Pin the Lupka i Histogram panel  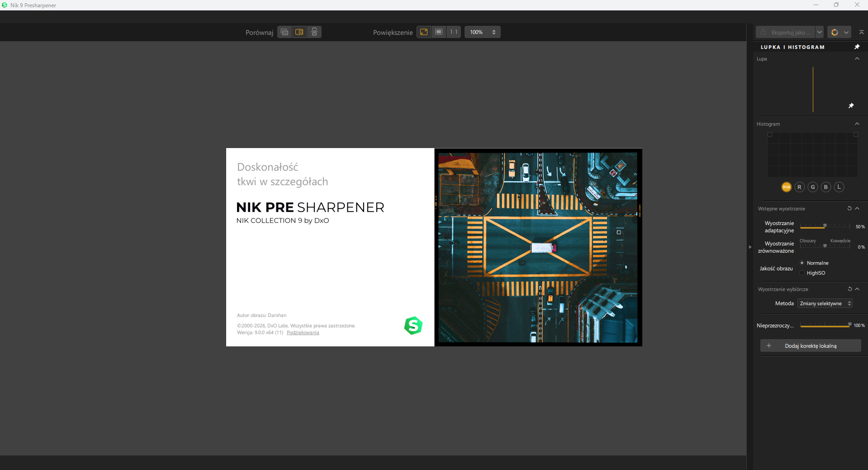coord(857,47)
